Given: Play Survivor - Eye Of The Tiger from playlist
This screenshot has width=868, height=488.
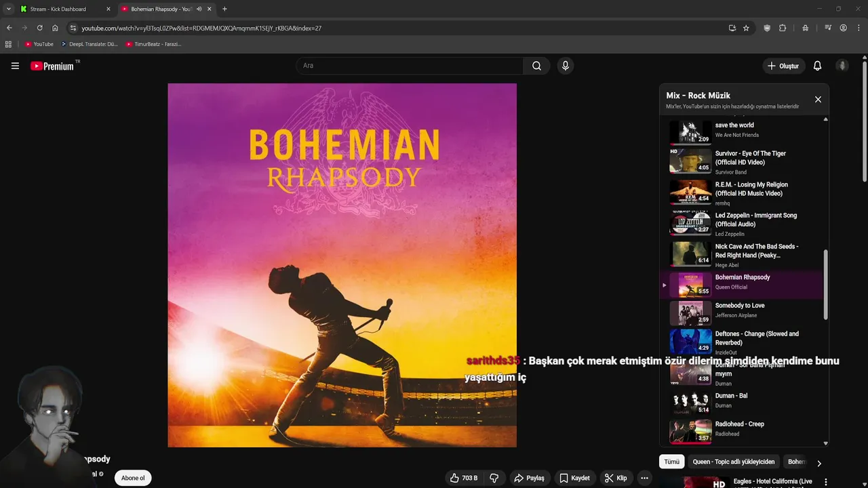Looking at the screenshot, I should (743, 162).
